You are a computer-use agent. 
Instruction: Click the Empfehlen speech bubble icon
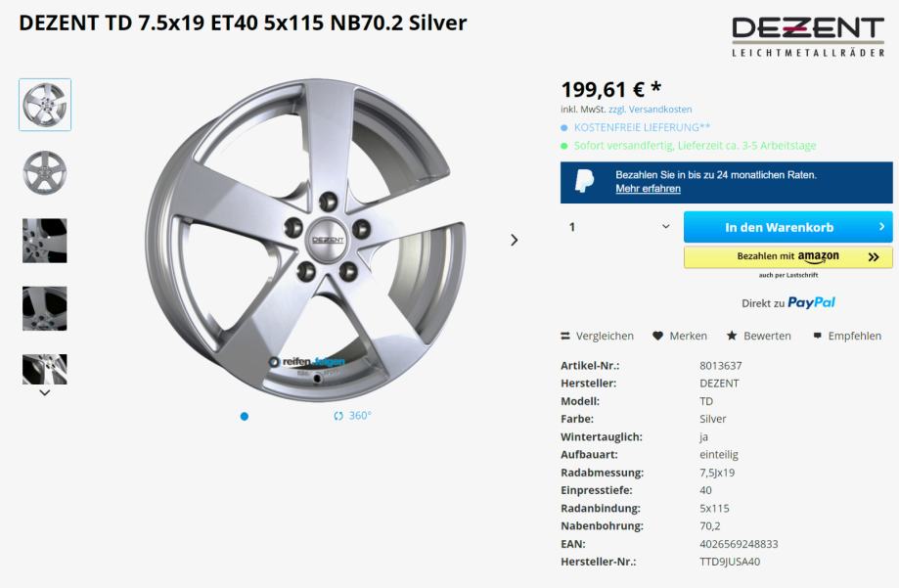[x=817, y=337]
